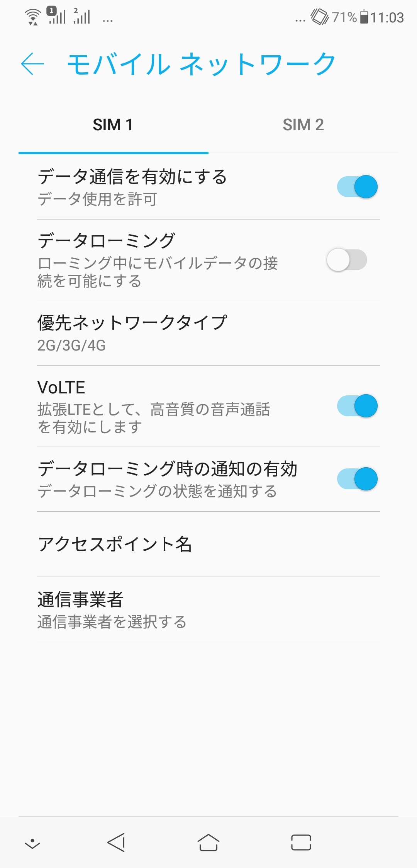Toggle データローミング時の通知の有効 switch
The height and width of the screenshot is (868, 417).
pos(357,479)
